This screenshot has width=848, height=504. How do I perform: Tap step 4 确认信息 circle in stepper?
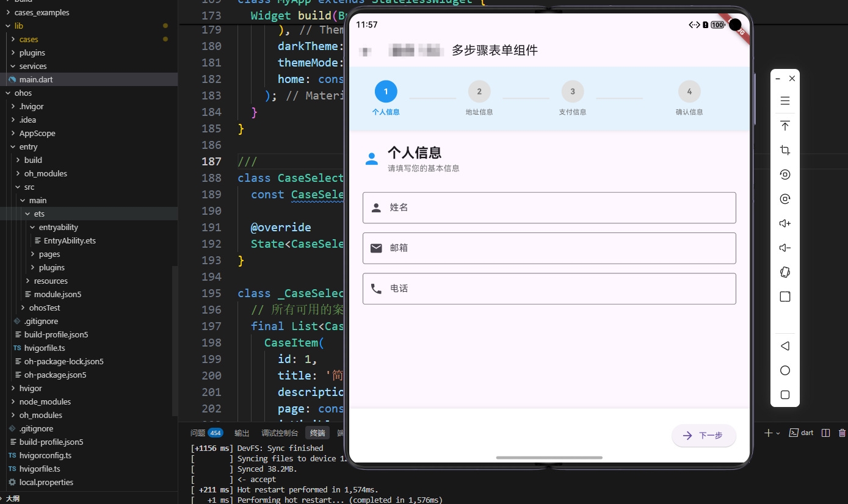pyautogui.click(x=689, y=92)
